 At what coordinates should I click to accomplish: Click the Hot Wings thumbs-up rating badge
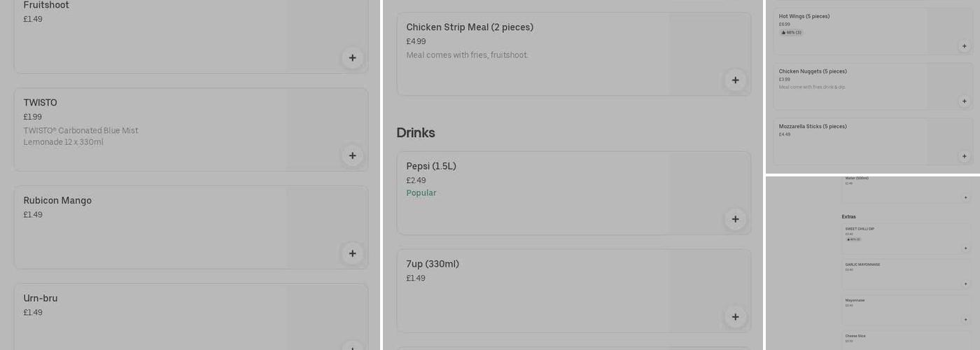click(791, 32)
